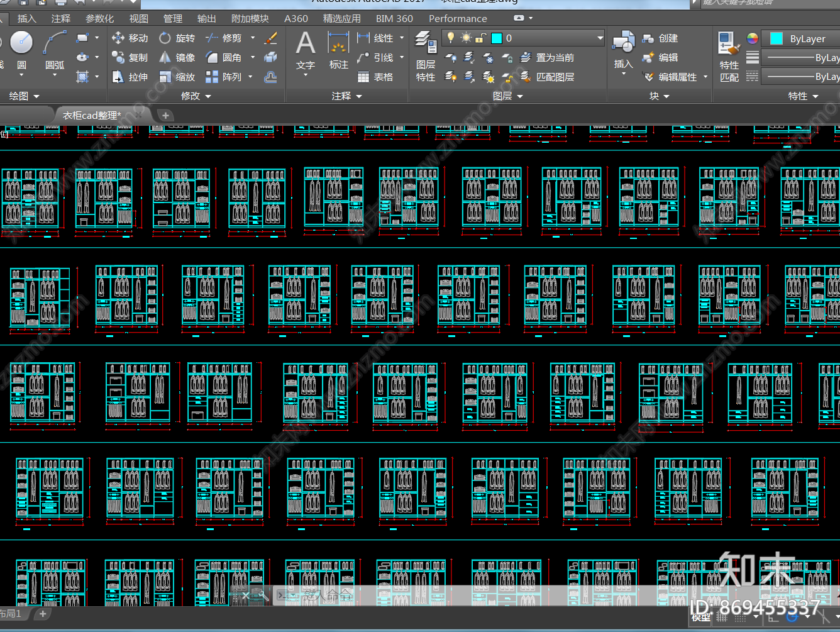Screen dimensions: 840x632
Task: Open the Insert (插入) ribbon tab
Action: 27,19
